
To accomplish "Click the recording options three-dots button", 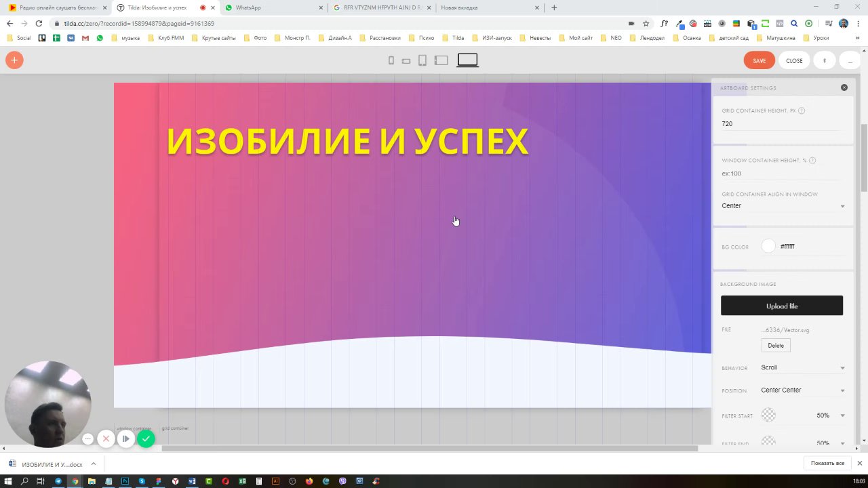I will click(x=87, y=439).
